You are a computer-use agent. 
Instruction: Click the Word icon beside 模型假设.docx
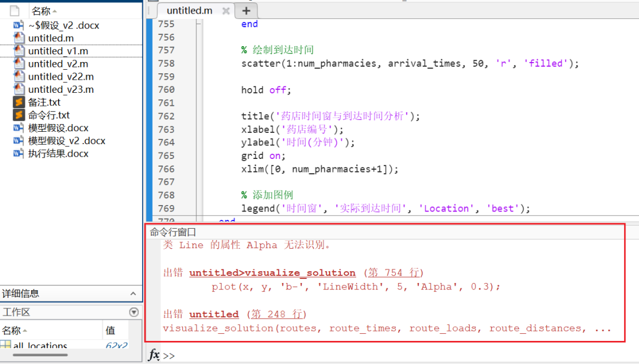click(x=18, y=128)
